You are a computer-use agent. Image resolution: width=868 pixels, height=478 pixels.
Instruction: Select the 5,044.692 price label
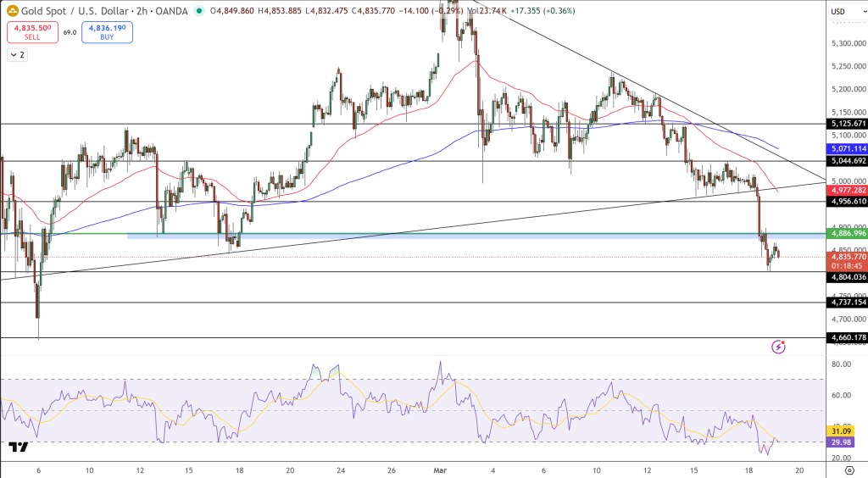pos(848,161)
